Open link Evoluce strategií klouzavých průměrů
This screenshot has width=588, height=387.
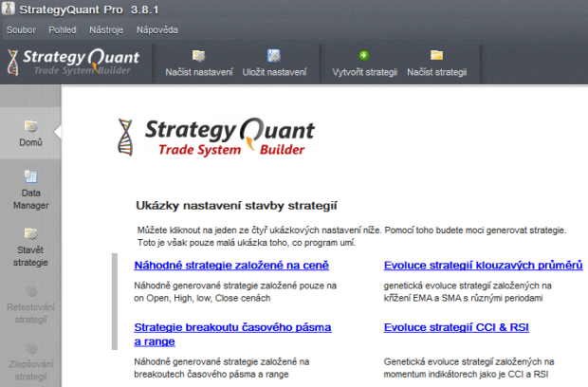(484, 266)
